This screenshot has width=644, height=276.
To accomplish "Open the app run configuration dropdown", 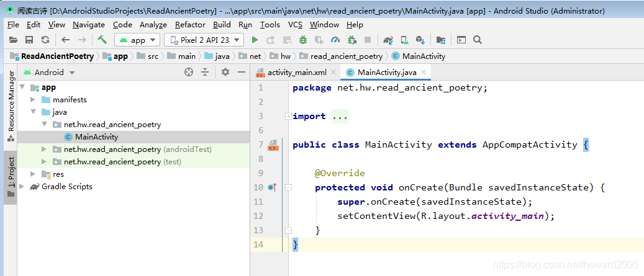I will pyautogui.click(x=137, y=40).
